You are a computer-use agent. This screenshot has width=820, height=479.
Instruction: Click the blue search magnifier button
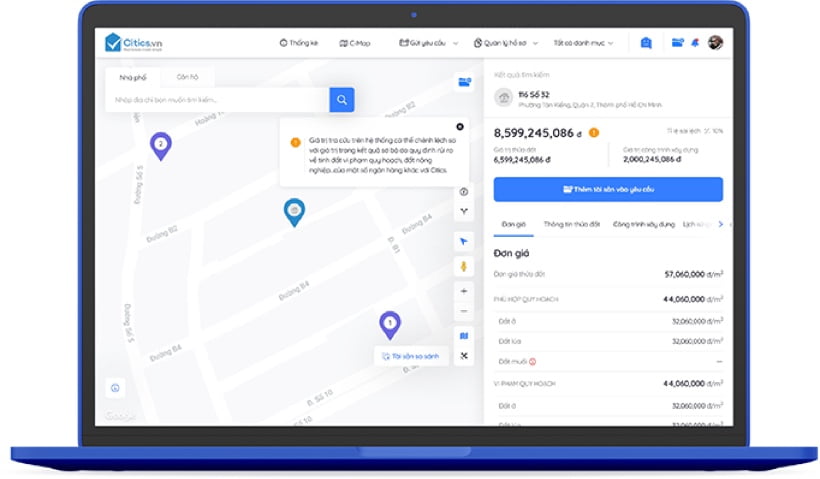(342, 100)
